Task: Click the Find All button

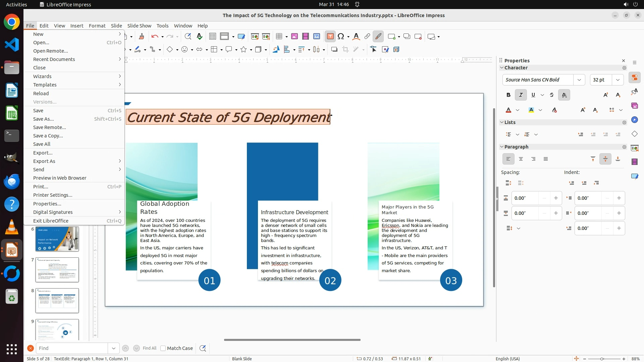Action: point(149,348)
